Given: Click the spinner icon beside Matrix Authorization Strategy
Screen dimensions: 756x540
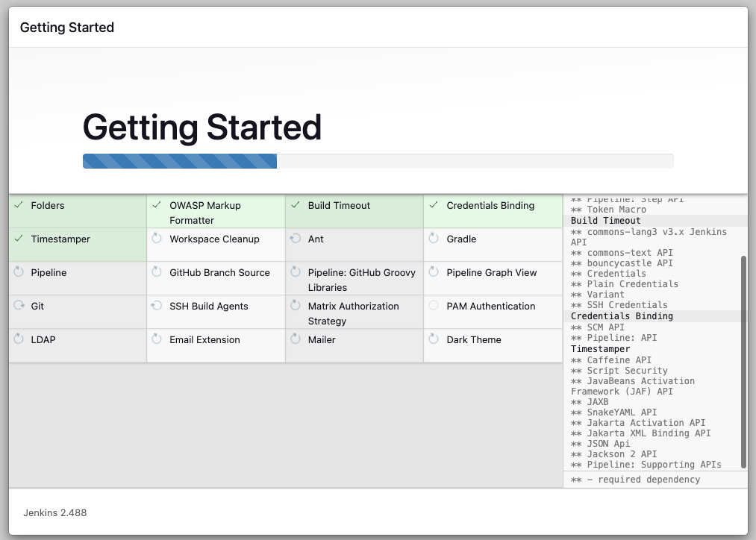Looking at the screenshot, I should [x=296, y=305].
